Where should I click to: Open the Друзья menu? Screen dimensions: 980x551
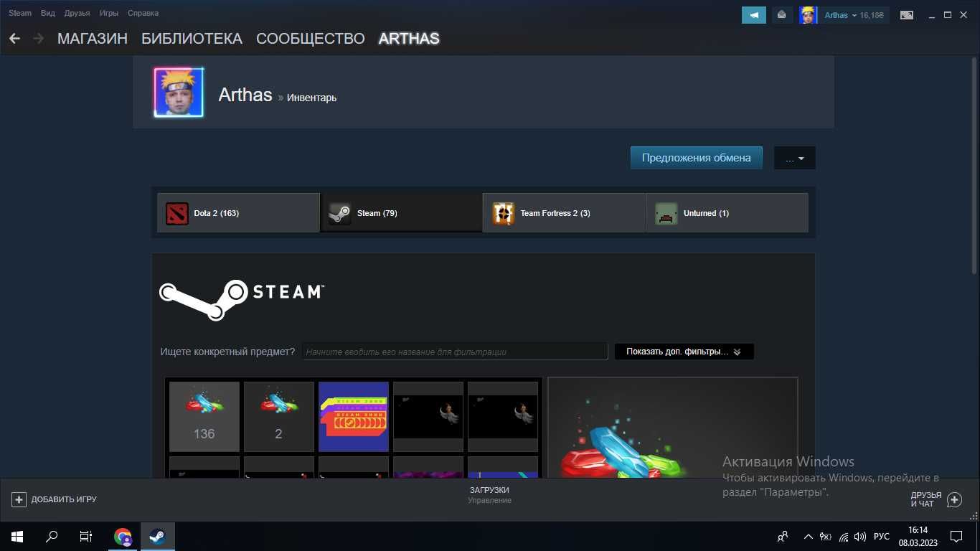[x=77, y=13]
